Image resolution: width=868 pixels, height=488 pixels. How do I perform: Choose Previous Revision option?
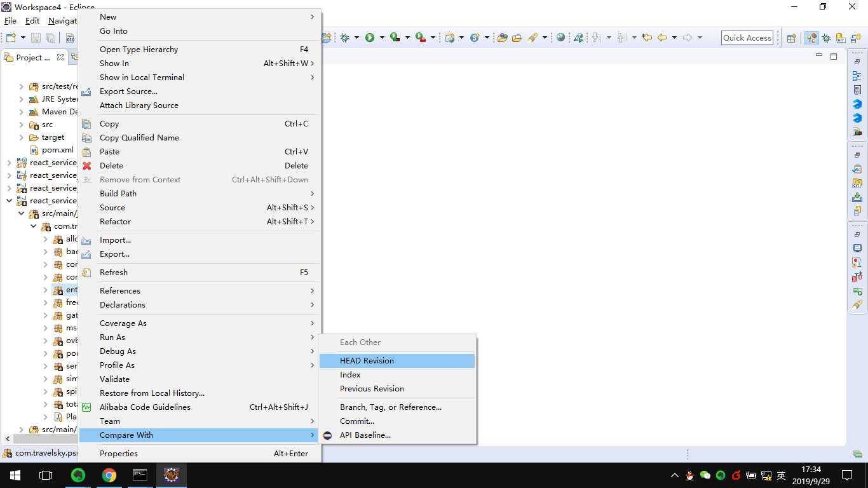(397, 389)
